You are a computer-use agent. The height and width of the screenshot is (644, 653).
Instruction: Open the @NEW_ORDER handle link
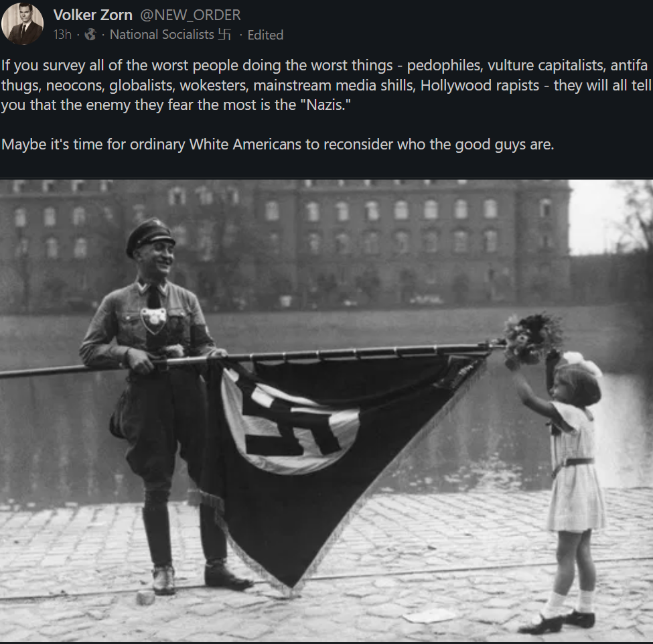tap(190, 15)
